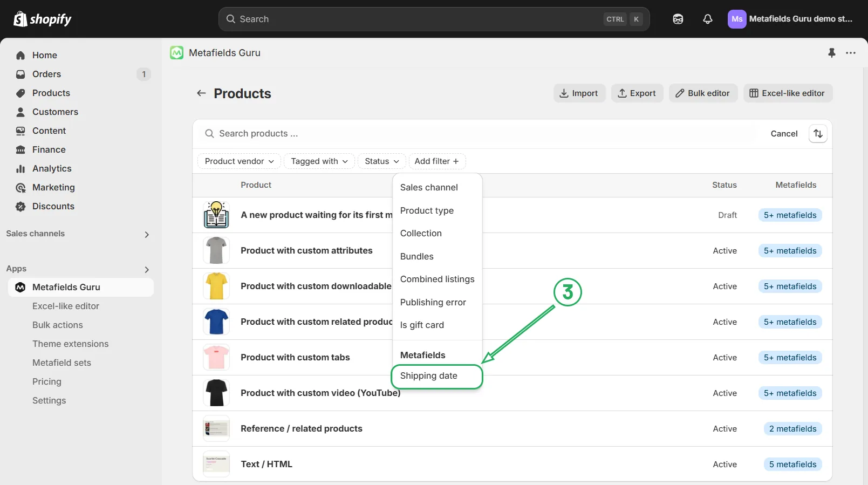
Task: Open the Status filter dropdown
Action: (x=381, y=161)
